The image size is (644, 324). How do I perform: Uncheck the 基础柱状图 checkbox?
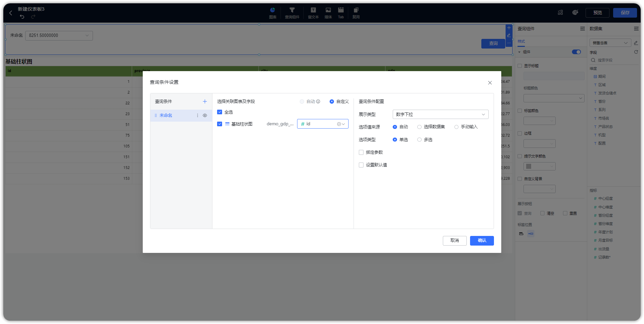(219, 124)
